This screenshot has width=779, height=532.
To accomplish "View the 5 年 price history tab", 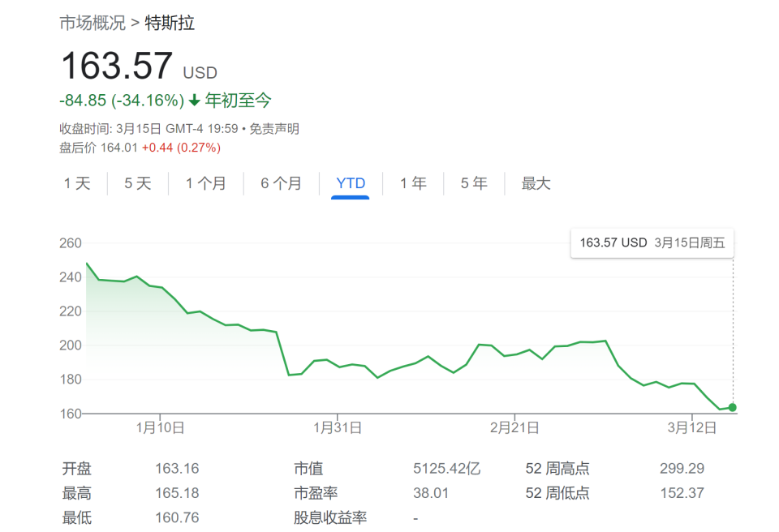I will tap(474, 183).
